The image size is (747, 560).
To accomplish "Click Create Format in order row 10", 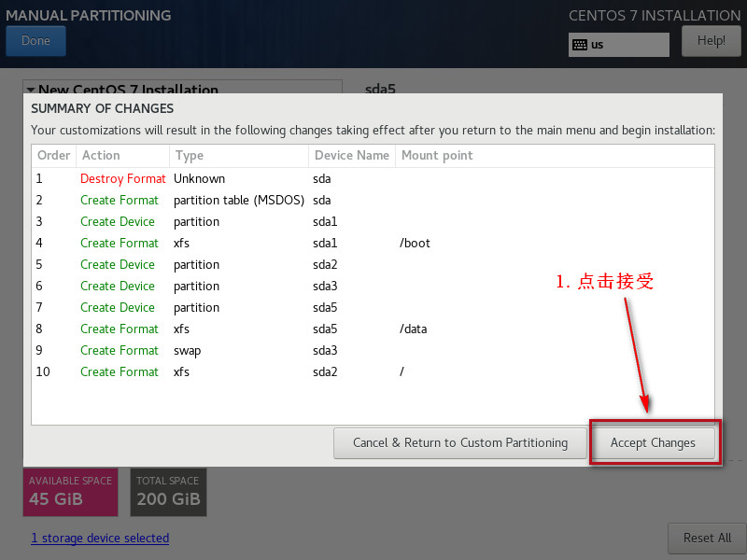I will coord(120,371).
